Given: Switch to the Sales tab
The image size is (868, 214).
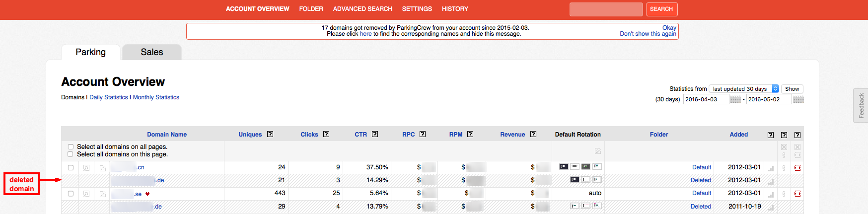Looking at the screenshot, I should coord(151,52).
